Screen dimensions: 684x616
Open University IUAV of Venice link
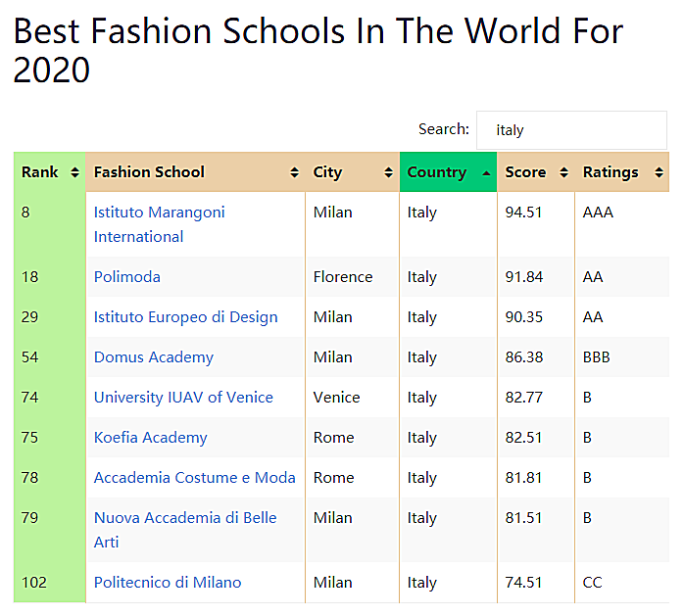(x=183, y=398)
